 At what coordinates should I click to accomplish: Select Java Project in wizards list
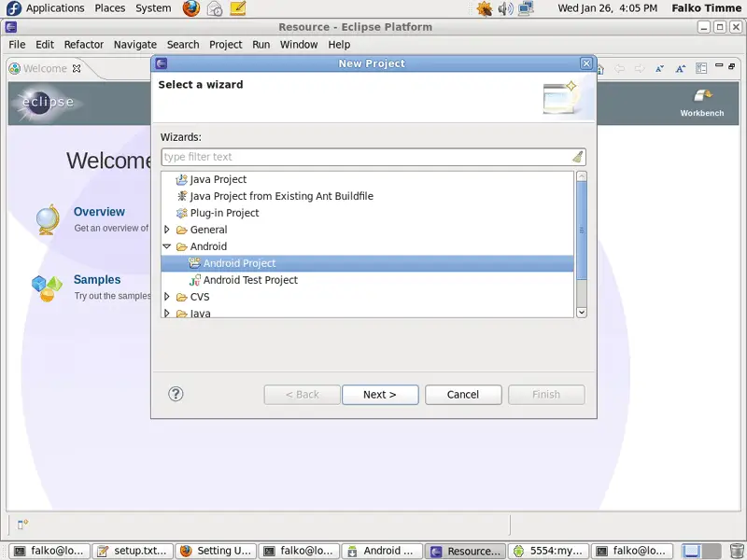point(218,179)
